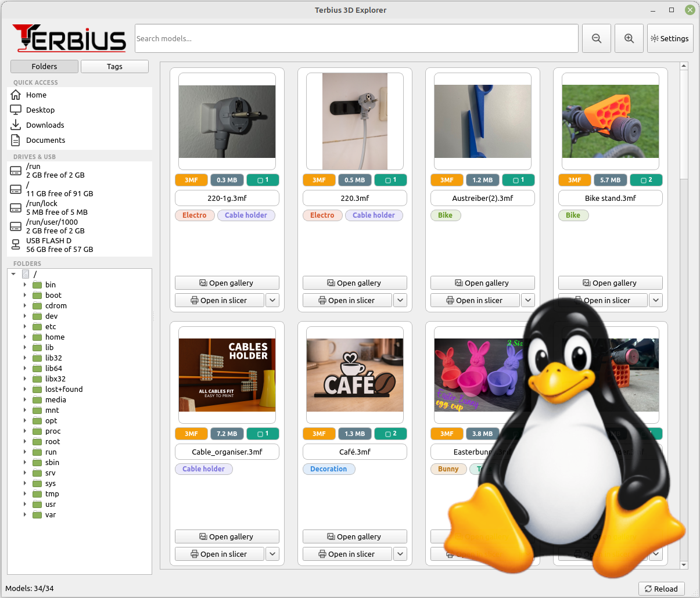Click the Bike stand.3mf thumbnail

[x=611, y=121]
